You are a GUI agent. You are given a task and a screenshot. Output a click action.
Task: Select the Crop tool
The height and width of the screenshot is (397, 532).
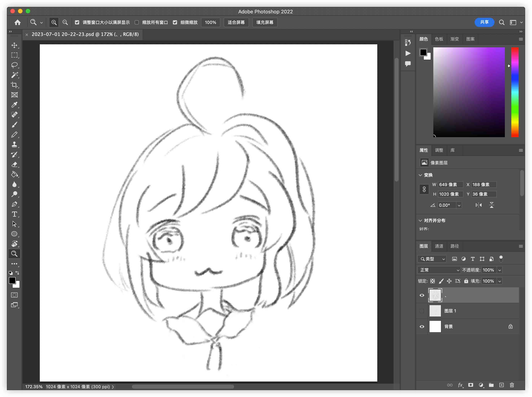[14, 85]
